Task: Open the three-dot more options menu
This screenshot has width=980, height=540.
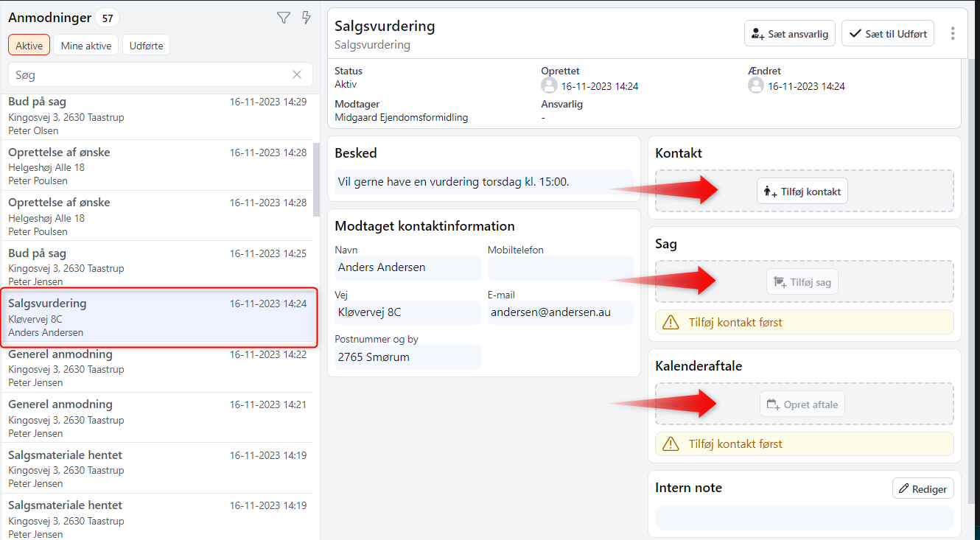Action: [x=953, y=33]
